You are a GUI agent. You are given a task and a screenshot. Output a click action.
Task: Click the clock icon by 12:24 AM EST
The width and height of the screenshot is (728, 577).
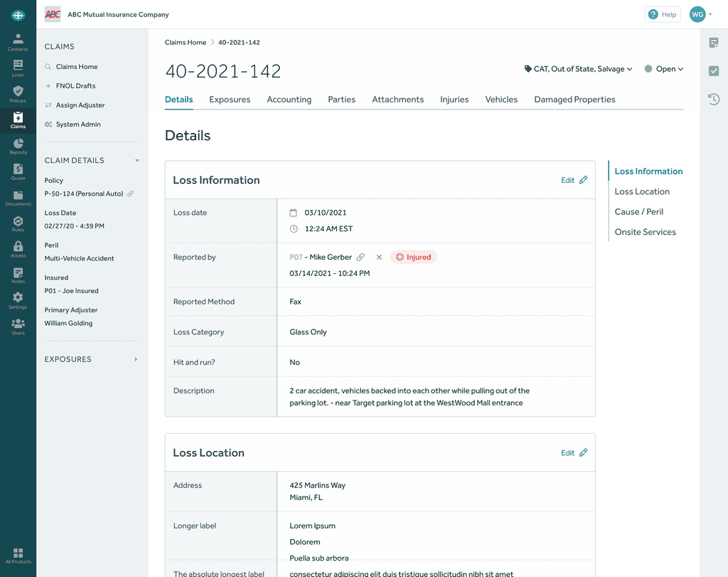[x=294, y=228]
